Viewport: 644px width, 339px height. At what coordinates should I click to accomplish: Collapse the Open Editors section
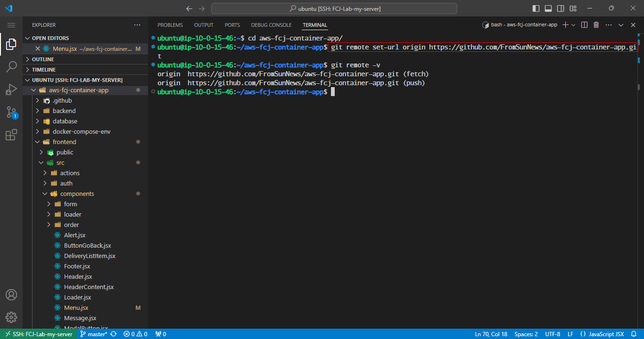coord(85,38)
